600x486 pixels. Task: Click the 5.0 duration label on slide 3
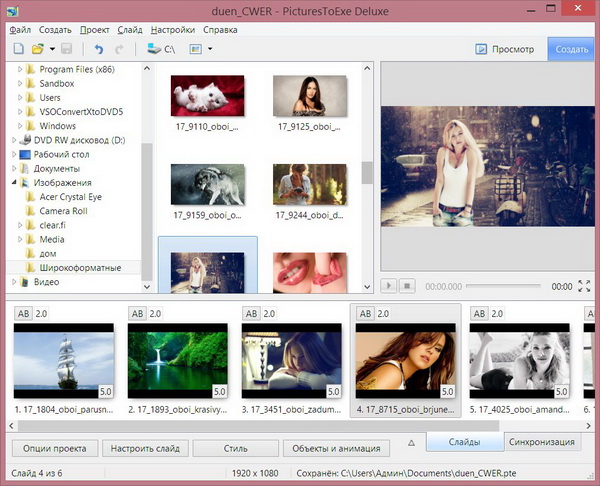tap(333, 391)
